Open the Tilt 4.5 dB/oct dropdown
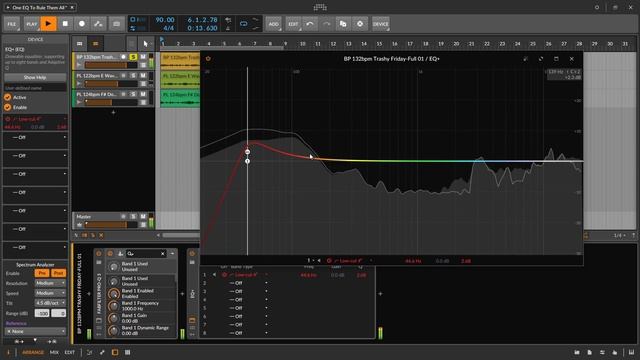 (50, 303)
